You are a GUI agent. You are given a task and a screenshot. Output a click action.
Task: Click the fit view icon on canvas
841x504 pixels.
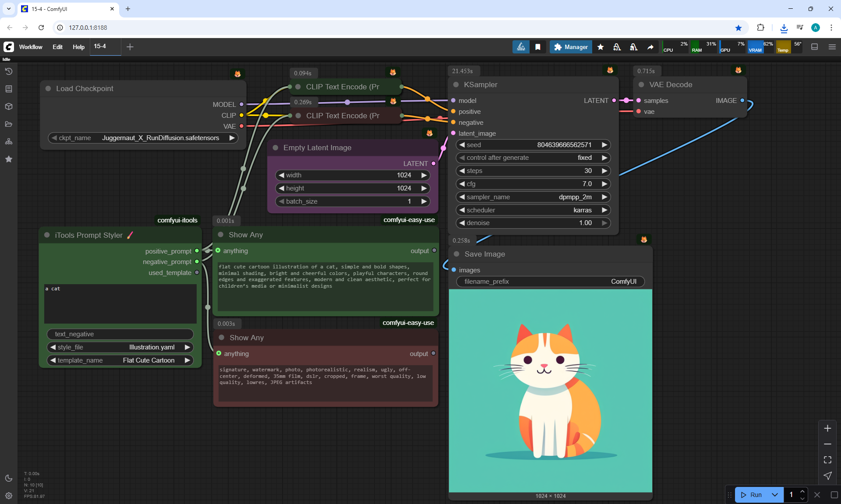(827, 460)
